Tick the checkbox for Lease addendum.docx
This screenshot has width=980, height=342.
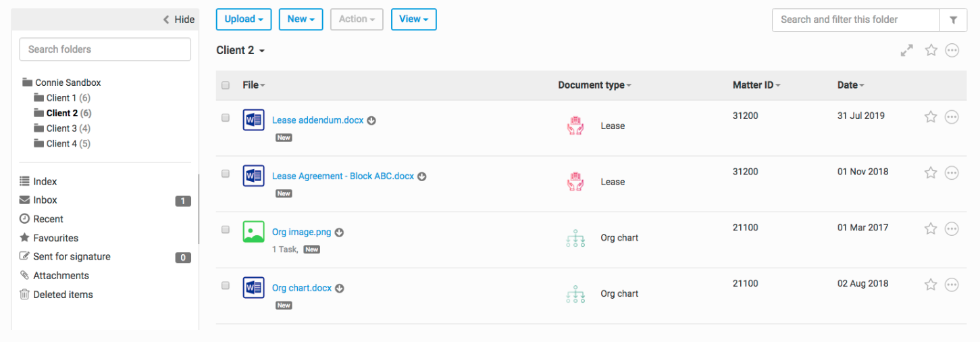[x=226, y=118]
